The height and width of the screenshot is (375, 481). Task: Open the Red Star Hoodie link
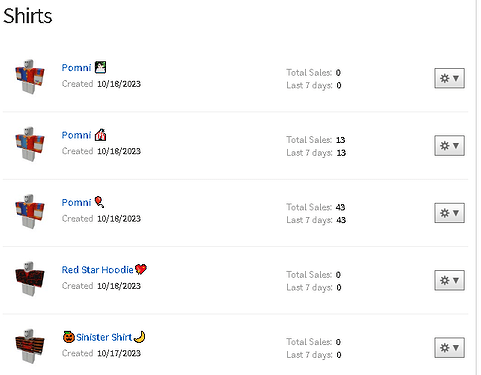click(98, 270)
